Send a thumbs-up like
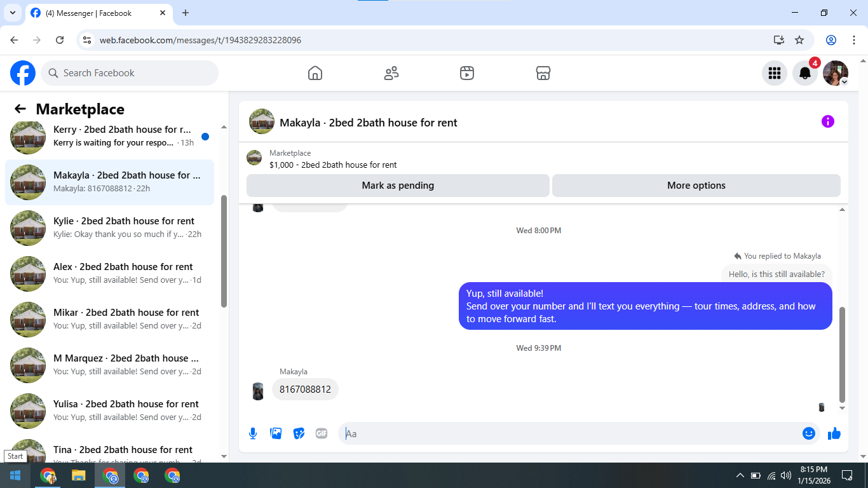Viewport: 868px width, 488px height. (834, 433)
